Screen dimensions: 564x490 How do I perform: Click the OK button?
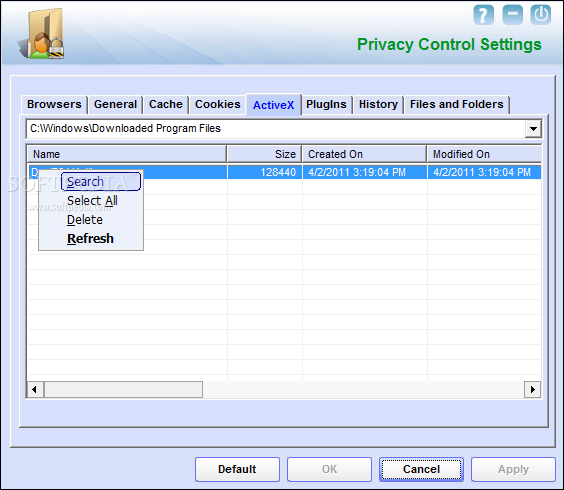click(x=329, y=469)
